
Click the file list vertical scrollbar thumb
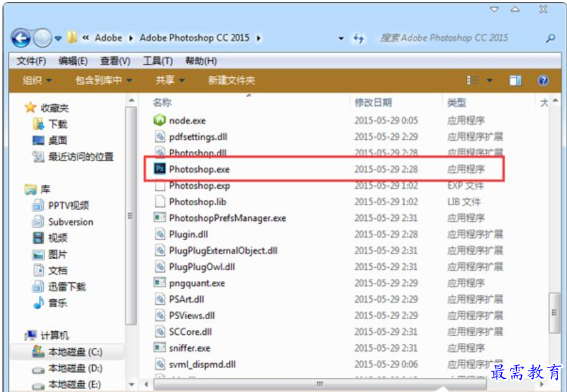tap(554, 313)
